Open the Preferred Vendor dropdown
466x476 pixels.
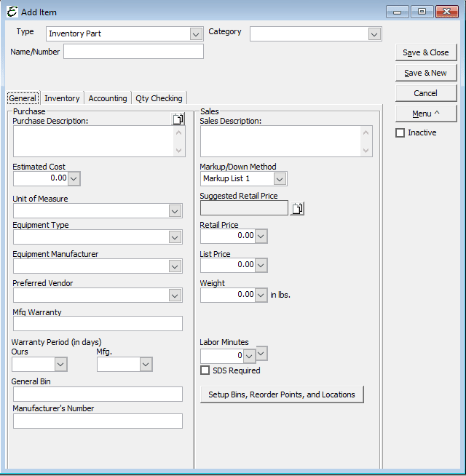[175, 295]
